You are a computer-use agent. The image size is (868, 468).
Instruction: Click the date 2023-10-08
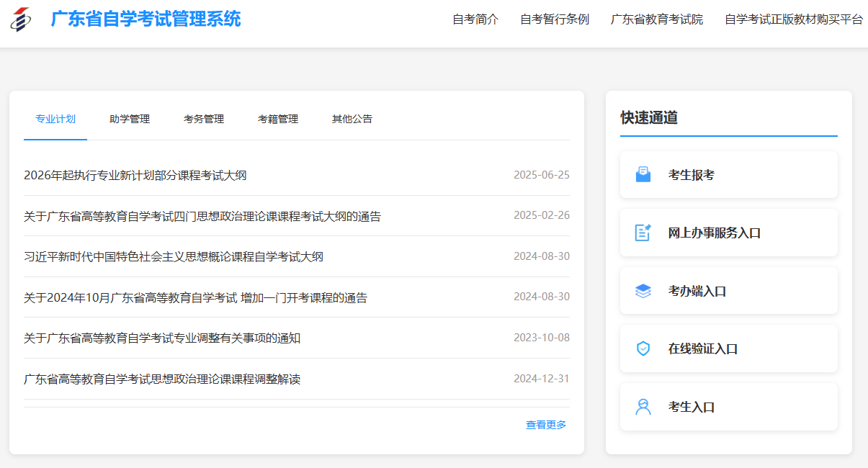tap(542, 338)
